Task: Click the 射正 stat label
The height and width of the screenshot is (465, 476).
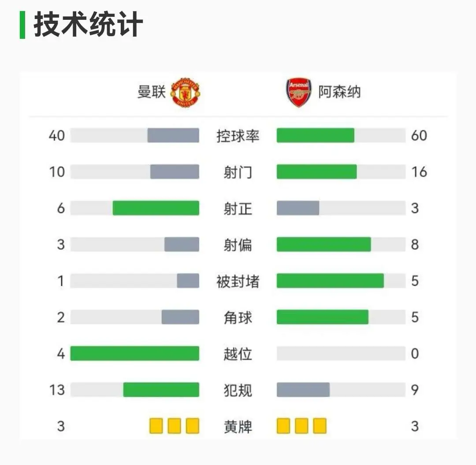Action: point(238,209)
